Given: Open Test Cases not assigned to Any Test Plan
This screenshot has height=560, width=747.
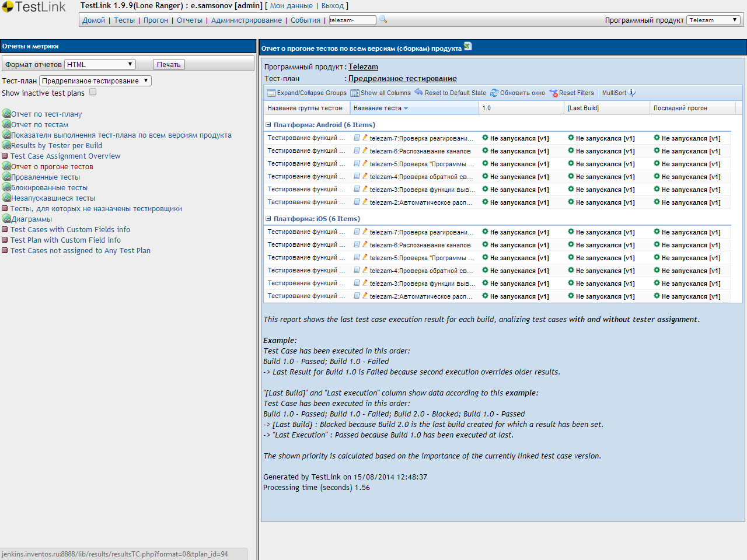Looking at the screenshot, I should coord(81,250).
